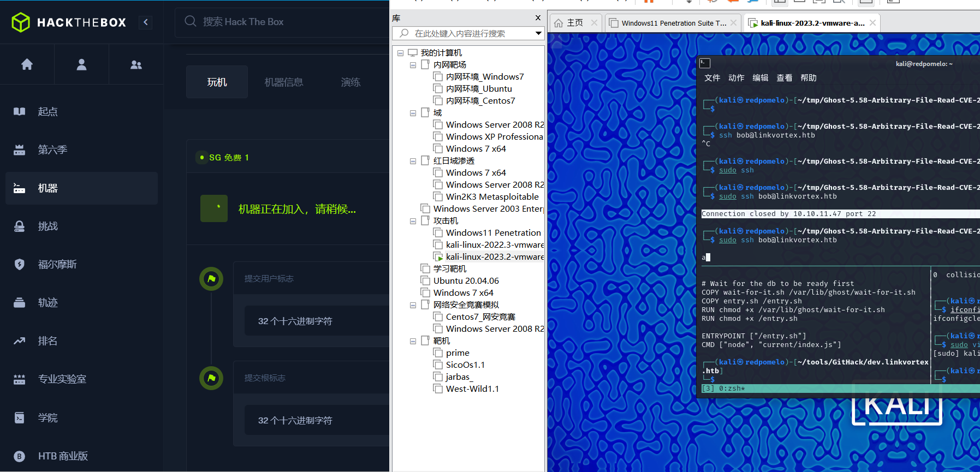Image resolution: width=980 pixels, height=472 pixels.
Task: Click the home icon on the VMware 主页 tab
Action: point(559,23)
